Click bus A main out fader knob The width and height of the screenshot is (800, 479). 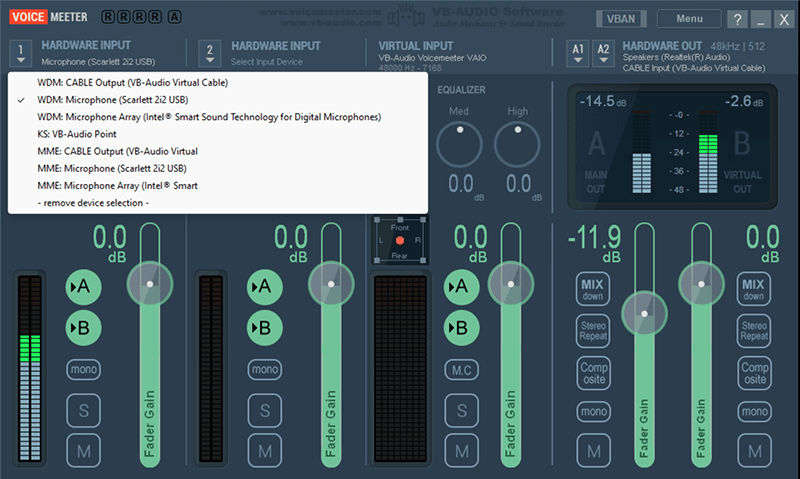coord(644,314)
